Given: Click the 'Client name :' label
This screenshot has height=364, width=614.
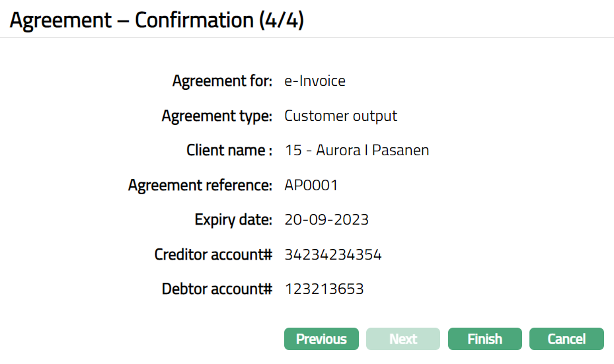Looking at the screenshot, I should pos(229,151).
